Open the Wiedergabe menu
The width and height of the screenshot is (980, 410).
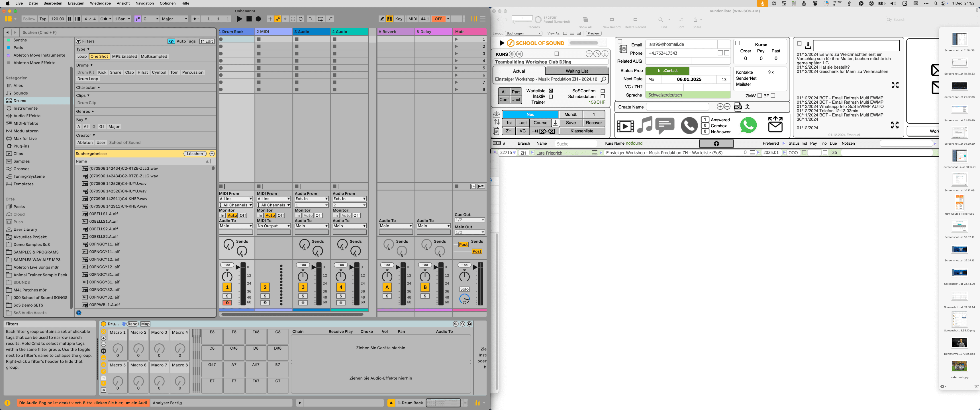[101, 3]
